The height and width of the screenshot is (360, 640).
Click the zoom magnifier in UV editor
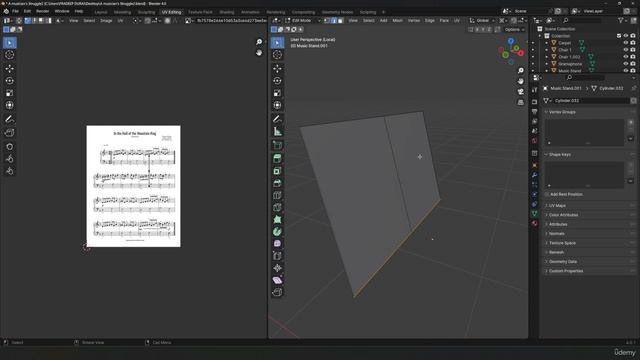[259, 42]
